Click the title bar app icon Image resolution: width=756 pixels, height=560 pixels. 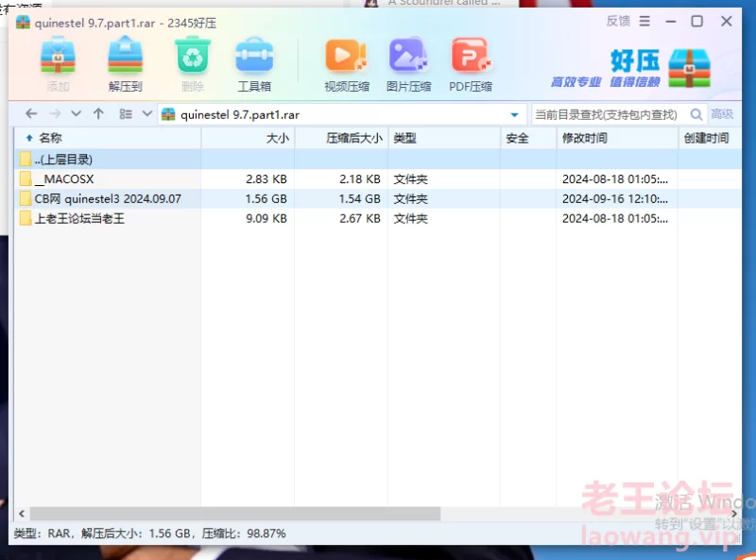(x=23, y=22)
